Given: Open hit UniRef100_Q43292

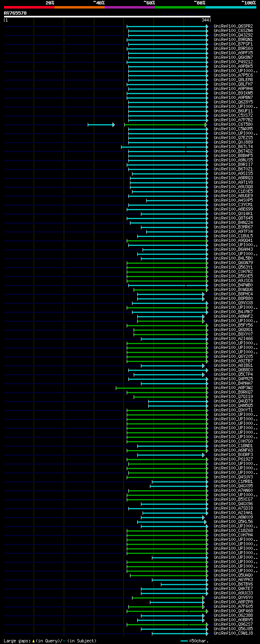Looking at the screenshot, I should (233, 35).
